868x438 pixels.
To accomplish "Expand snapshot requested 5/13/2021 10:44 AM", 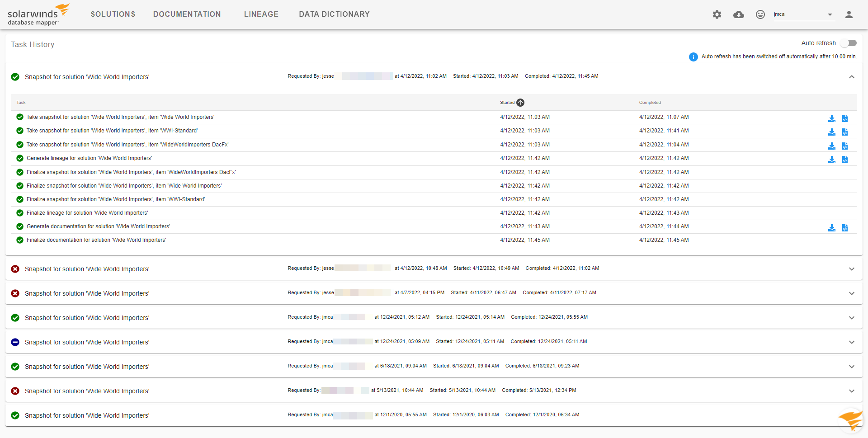I will (x=852, y=391).
